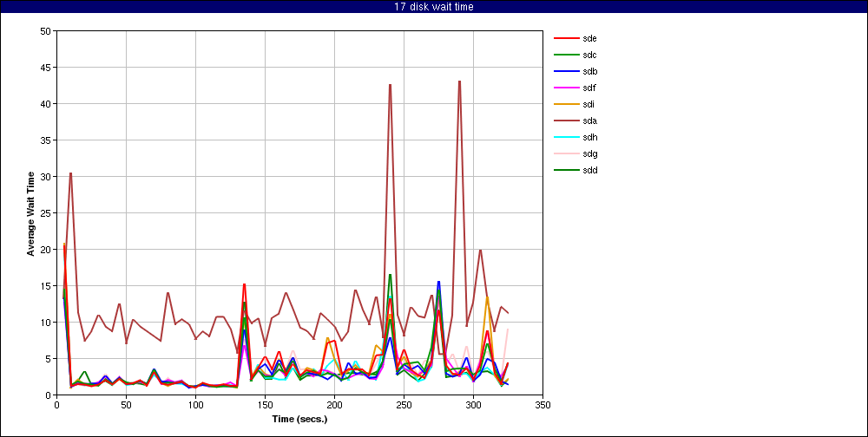Click the 'Time (secs.)' x-axis label
868x437 pixels.
click(x=299, y=419)
